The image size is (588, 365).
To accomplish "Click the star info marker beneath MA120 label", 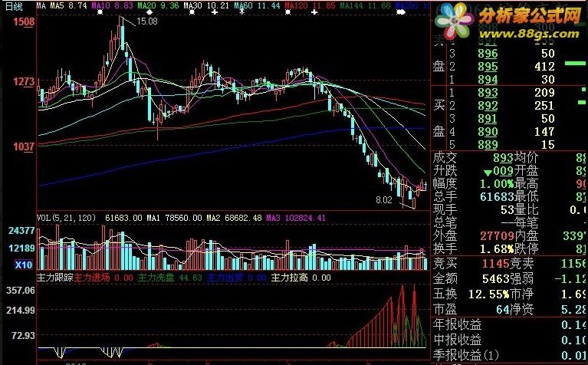I will point(288,12).
